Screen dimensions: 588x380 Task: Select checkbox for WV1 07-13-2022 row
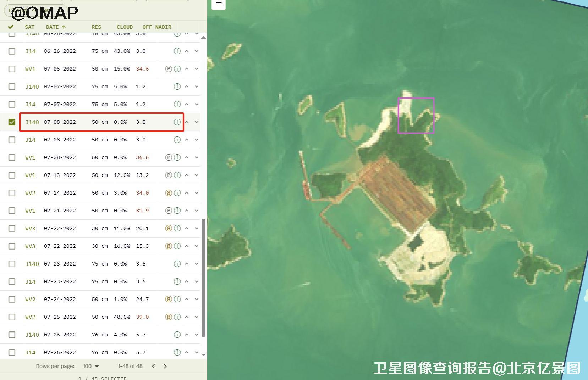(x=12, y=175)
